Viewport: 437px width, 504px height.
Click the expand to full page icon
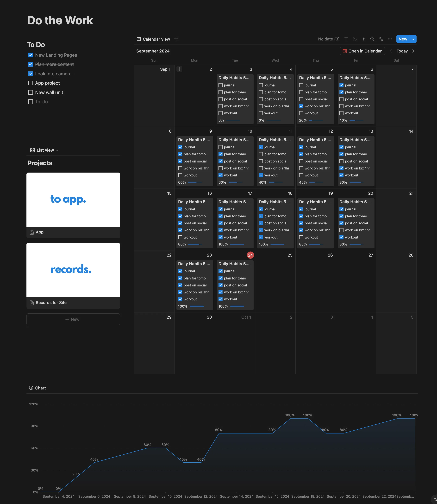381,39
